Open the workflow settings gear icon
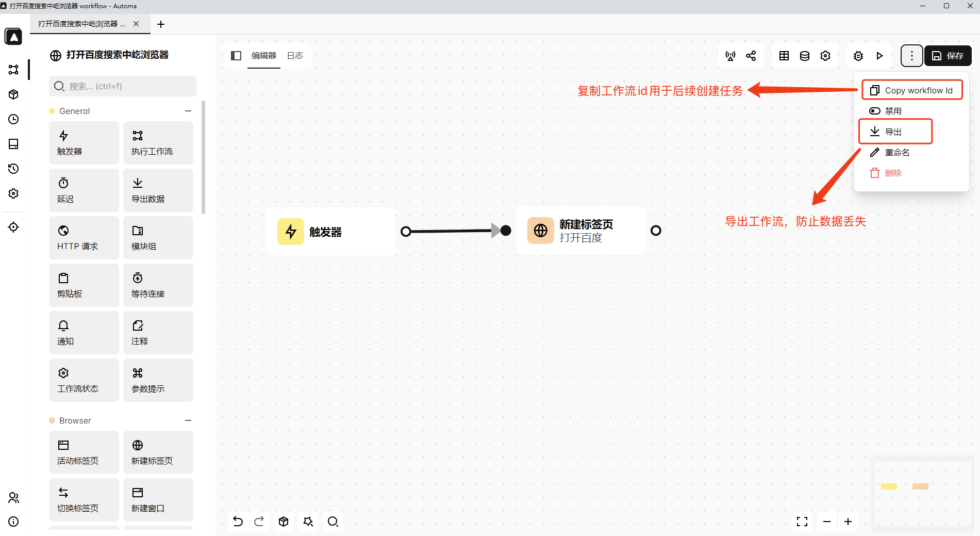The width and height of the screenshot is (980, 536). (x=825, y=56)
